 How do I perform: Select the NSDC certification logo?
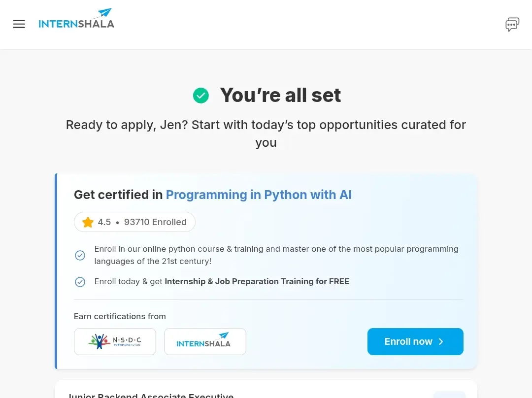(115, 341)
